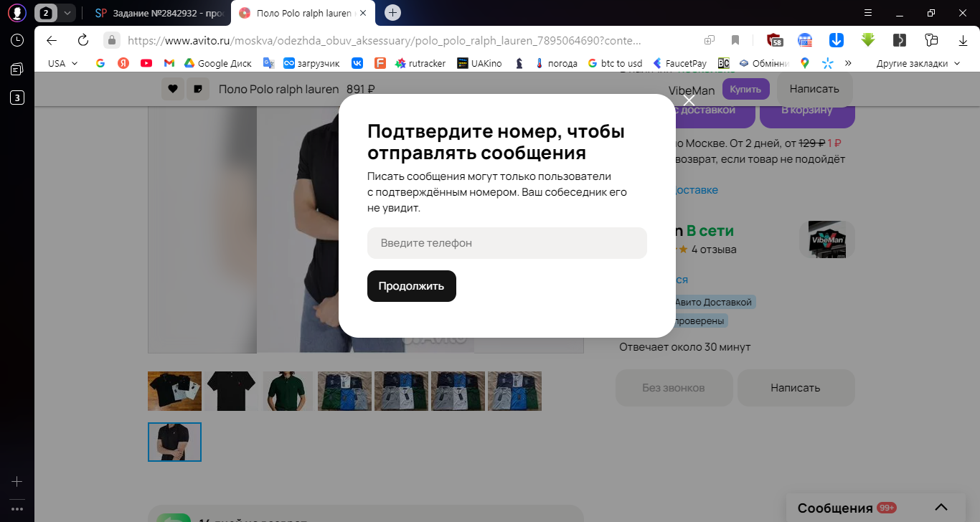The width and height of the screenshot is (980, 522).
Task: Select the dark green polo thumbnail
Action: point(288,391)
